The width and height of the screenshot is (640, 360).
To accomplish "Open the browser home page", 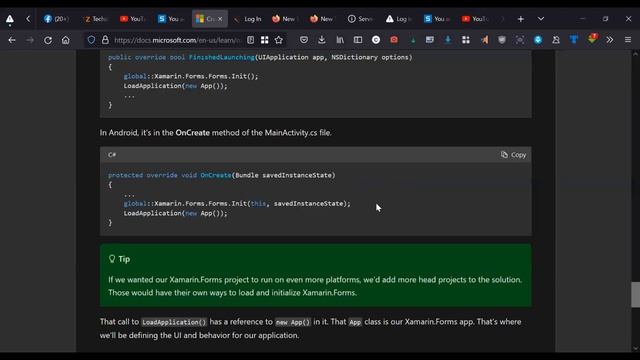I will click(65, 40).
